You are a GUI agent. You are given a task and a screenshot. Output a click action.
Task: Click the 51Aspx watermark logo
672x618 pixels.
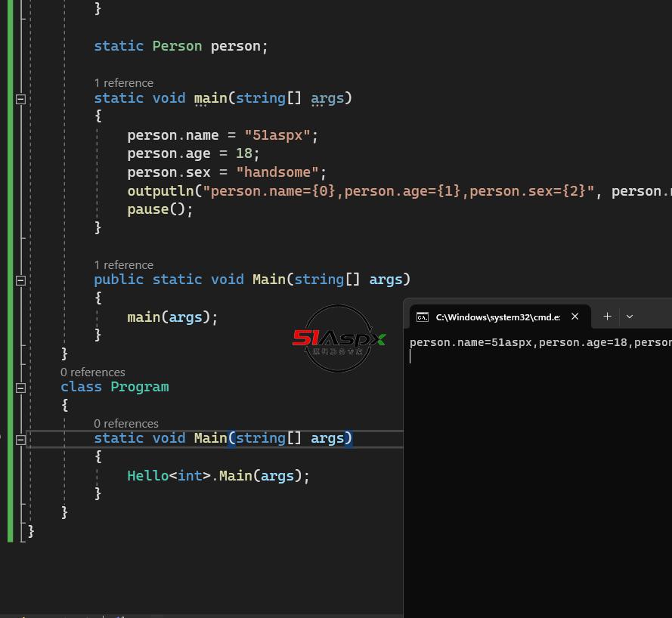pyautogui.click(x=339, y=338)
